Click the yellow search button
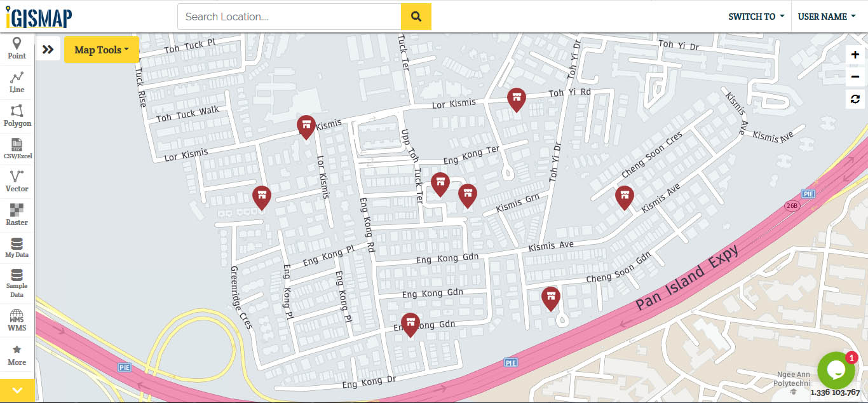Image resolution: width=868 pixels, height=403 pixels. (x=416, y=17)
